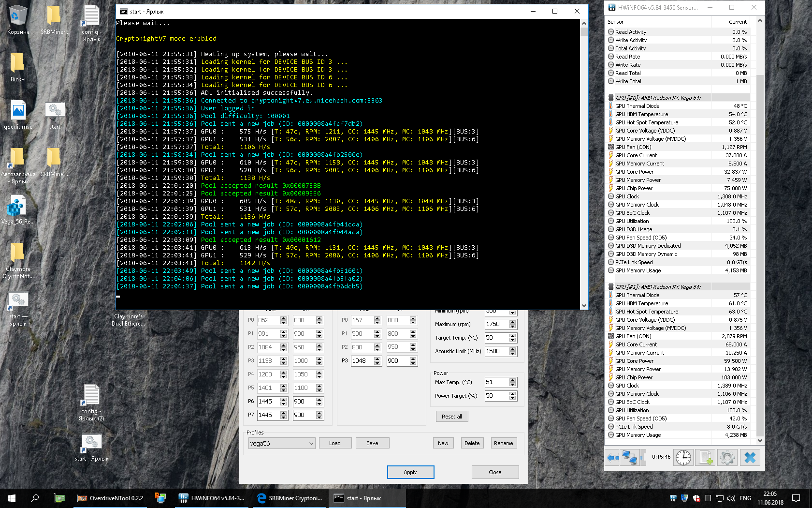Adjust fan Maximum rpm 1750 stepper
812x508 pixels.
coord(513,324)
